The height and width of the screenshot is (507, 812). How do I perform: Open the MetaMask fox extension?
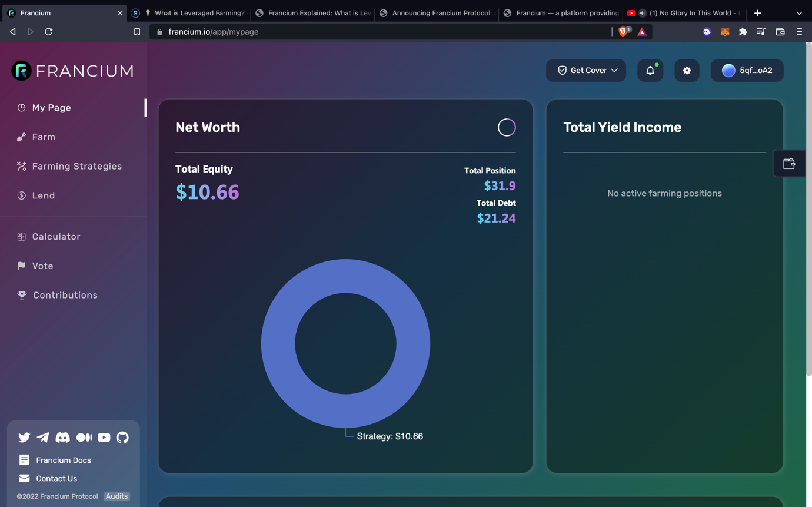[725, 32]
